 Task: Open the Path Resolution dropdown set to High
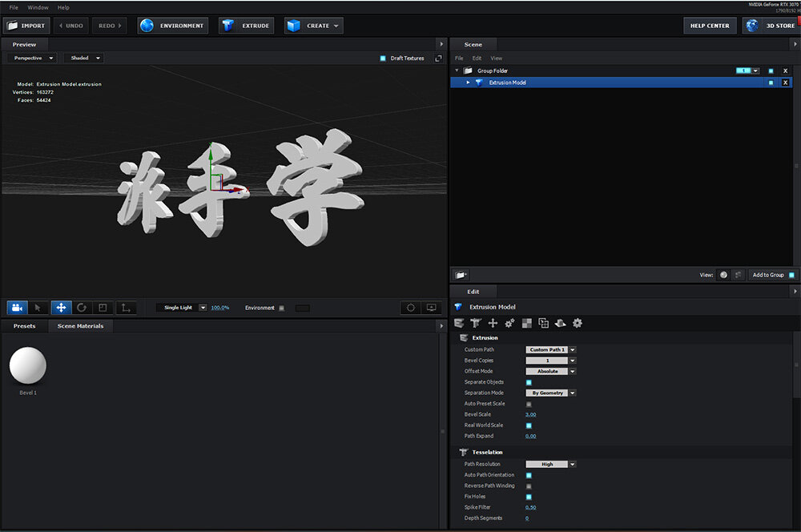(x=551, y=465)
